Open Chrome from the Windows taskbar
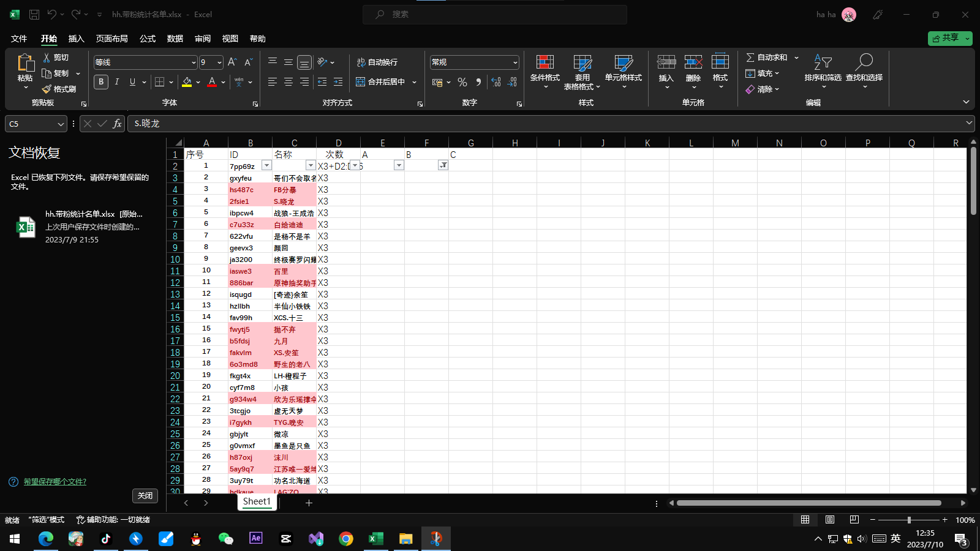The height and width of the screenshot is (551, 980). [346, 539]
